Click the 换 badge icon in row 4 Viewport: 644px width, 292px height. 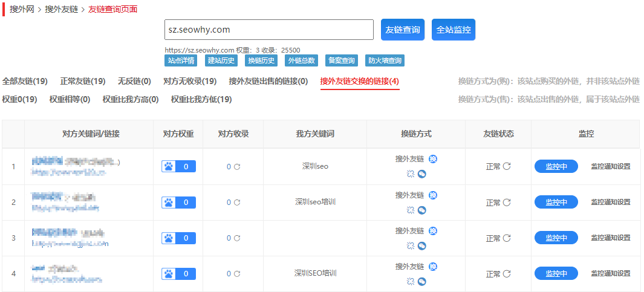(x=433, y=267)
